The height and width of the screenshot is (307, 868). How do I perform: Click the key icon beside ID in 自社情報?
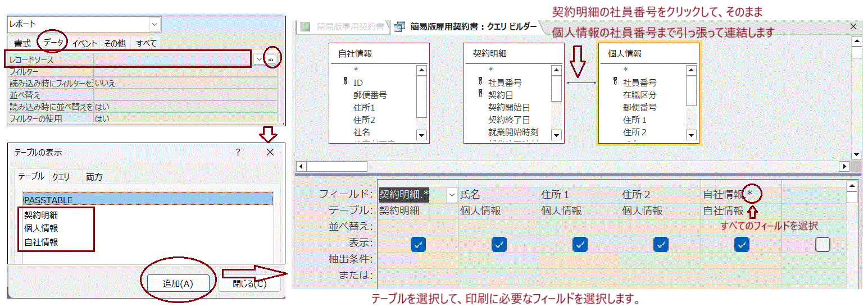pos(346,83)
